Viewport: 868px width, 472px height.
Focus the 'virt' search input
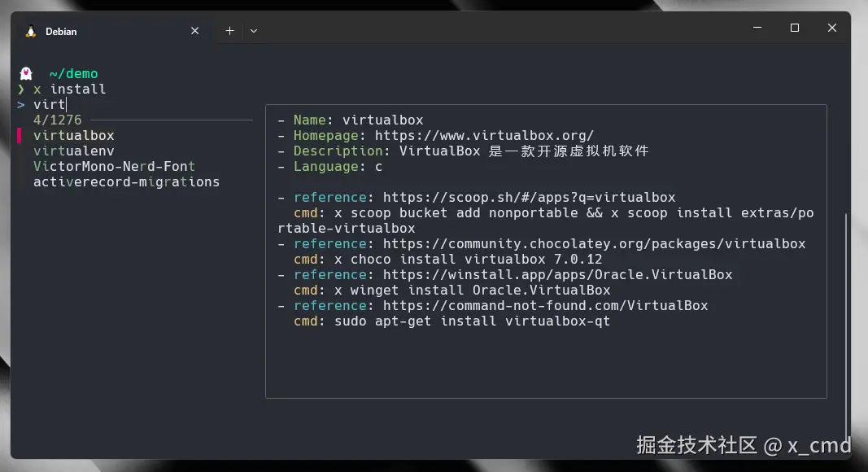[50, 104]
